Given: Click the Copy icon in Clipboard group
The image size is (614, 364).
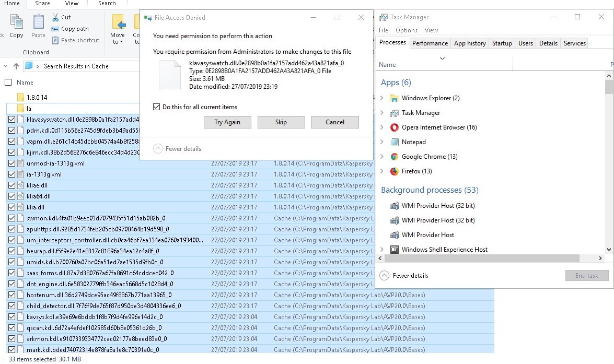Looking at the screenshot, I should click(16, 22).
